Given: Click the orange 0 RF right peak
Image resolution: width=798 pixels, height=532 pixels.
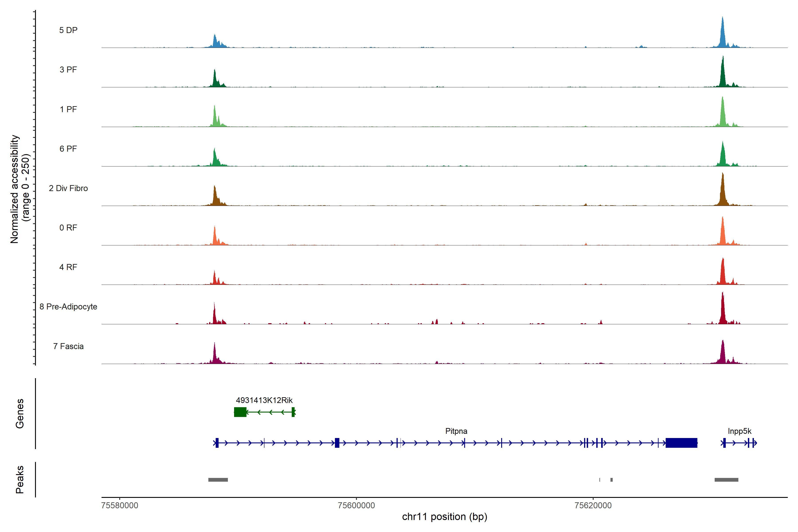Looking at the screenshot, I should pos(723,234).
